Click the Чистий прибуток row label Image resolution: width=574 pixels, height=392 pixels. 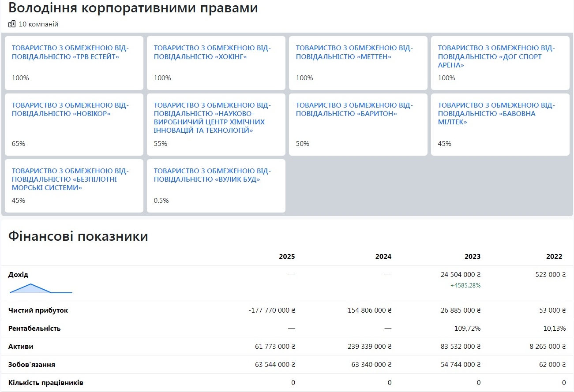click(x=38, y=310)
